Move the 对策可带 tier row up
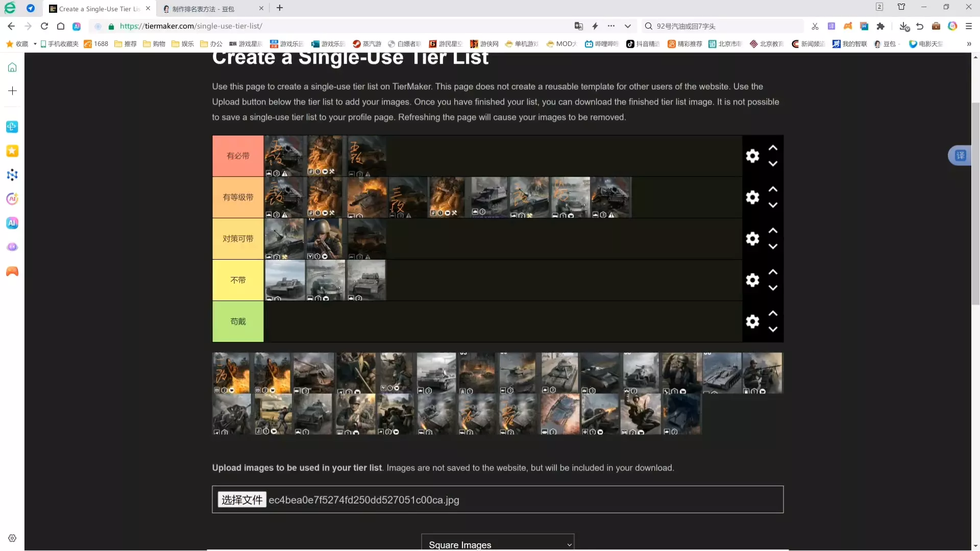The width and height of the screenshot is (980, 551). tap(773, 231)
